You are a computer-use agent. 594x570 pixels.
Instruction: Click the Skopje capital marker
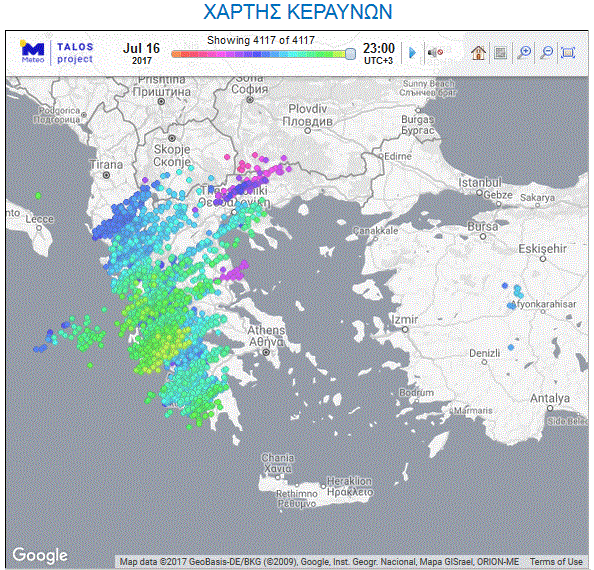[172, 138]
